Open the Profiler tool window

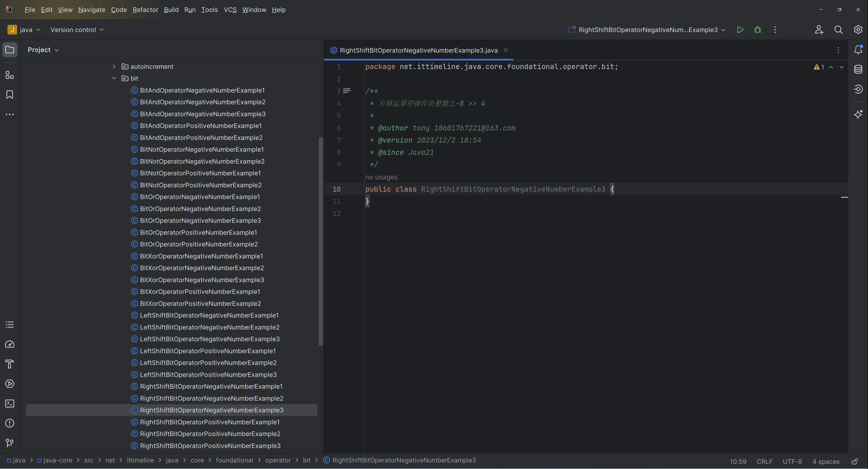point(10,344)
